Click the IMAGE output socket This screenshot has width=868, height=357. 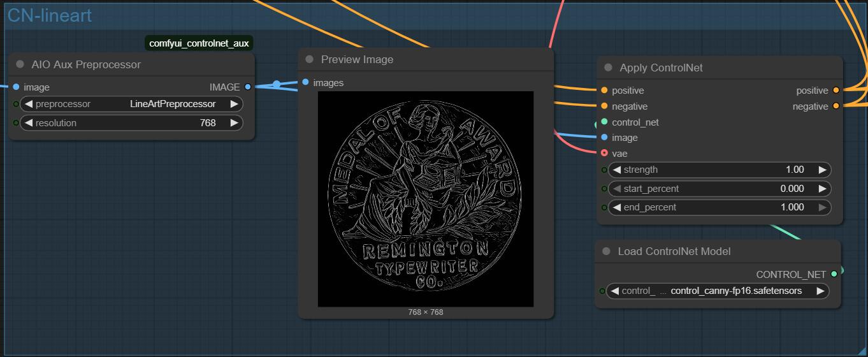coord(248,87)
